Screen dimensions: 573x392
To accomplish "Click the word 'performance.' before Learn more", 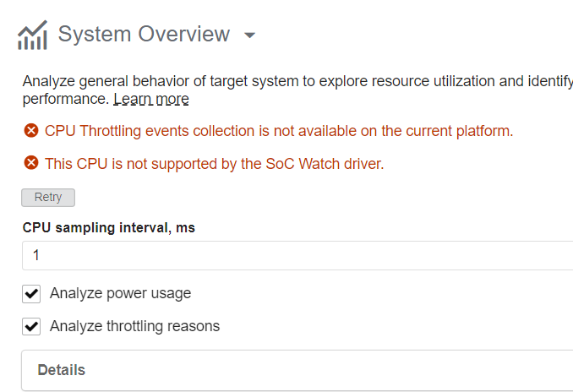I will [x=66, y=100].
